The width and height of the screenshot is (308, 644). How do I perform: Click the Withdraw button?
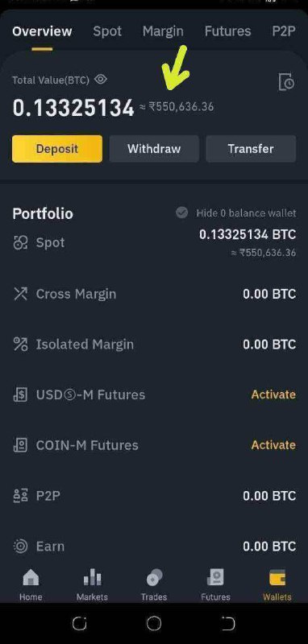[x=154, y=149]
